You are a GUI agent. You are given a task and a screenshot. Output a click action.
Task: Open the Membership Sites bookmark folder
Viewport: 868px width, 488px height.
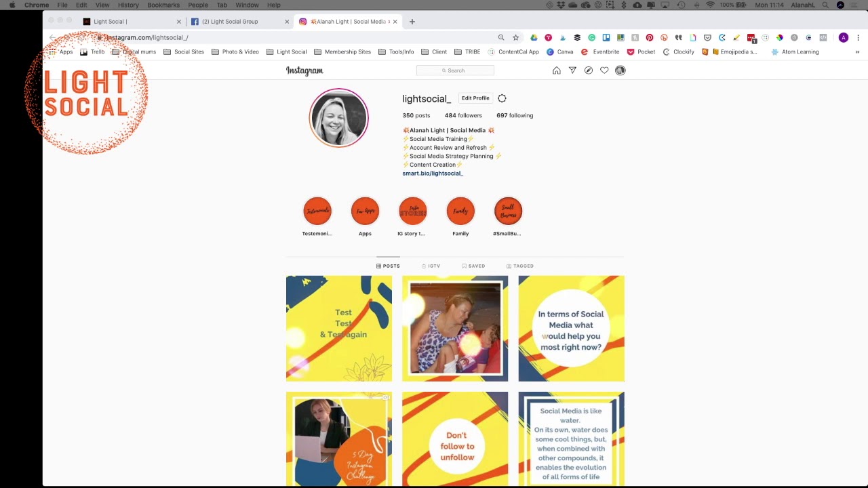coord(342,52)
